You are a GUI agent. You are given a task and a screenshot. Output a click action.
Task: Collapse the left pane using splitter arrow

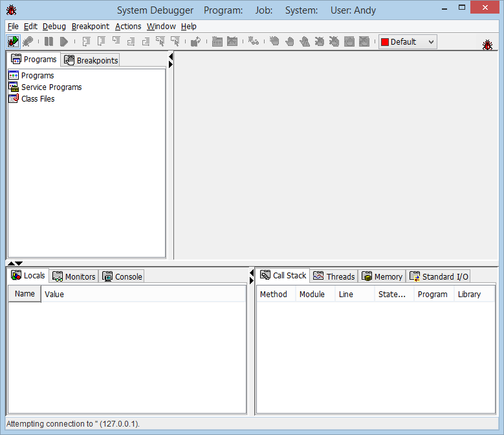(x=171, y=56)
